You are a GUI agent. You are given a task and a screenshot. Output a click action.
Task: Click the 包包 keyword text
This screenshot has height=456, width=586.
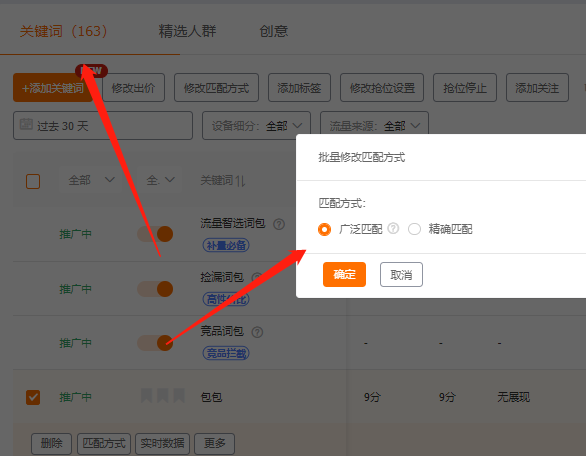click(212, 397)
